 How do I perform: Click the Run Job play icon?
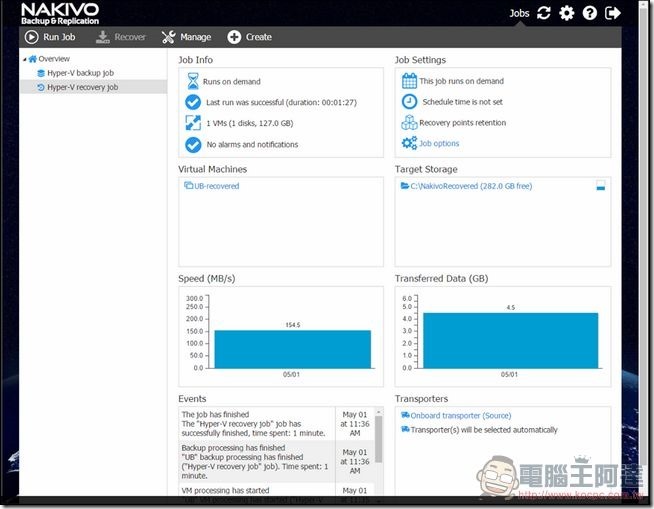[x=31, y=37]
